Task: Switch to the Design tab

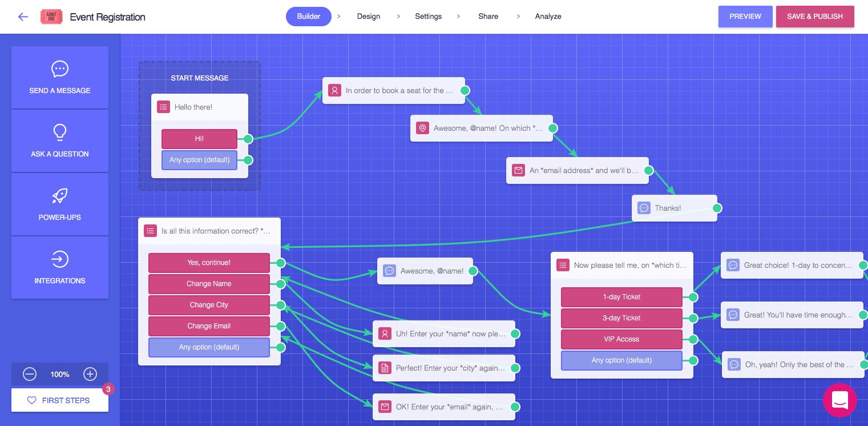Action: [x=369, y=17]
